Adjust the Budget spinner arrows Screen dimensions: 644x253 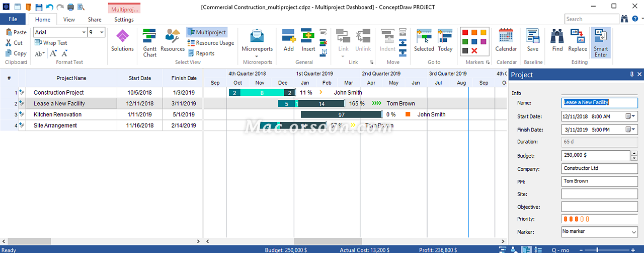click(x=634, y=156)
